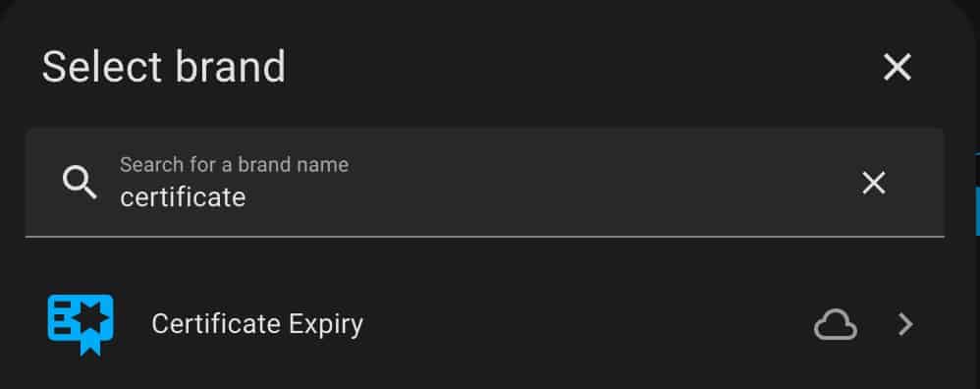
Task: Click the ribbon certificate logo in results
Action: pos(81,324)
